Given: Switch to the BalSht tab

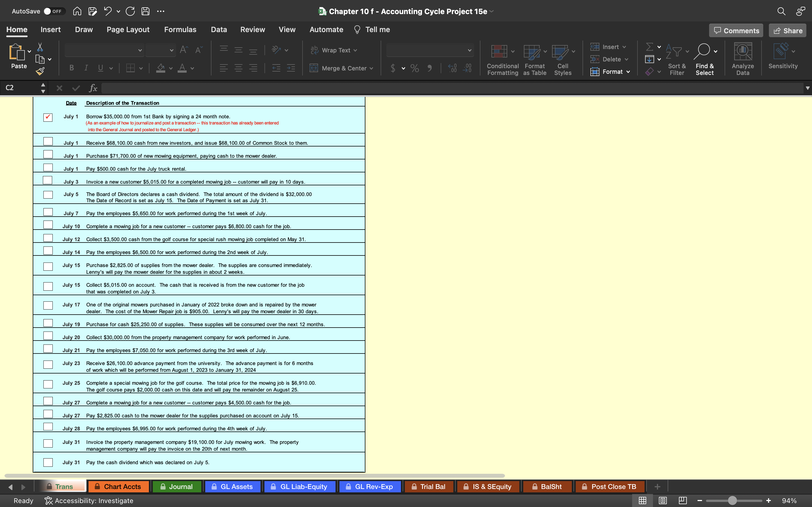Looking at the screenshot, I should click(x=550, y=486).
